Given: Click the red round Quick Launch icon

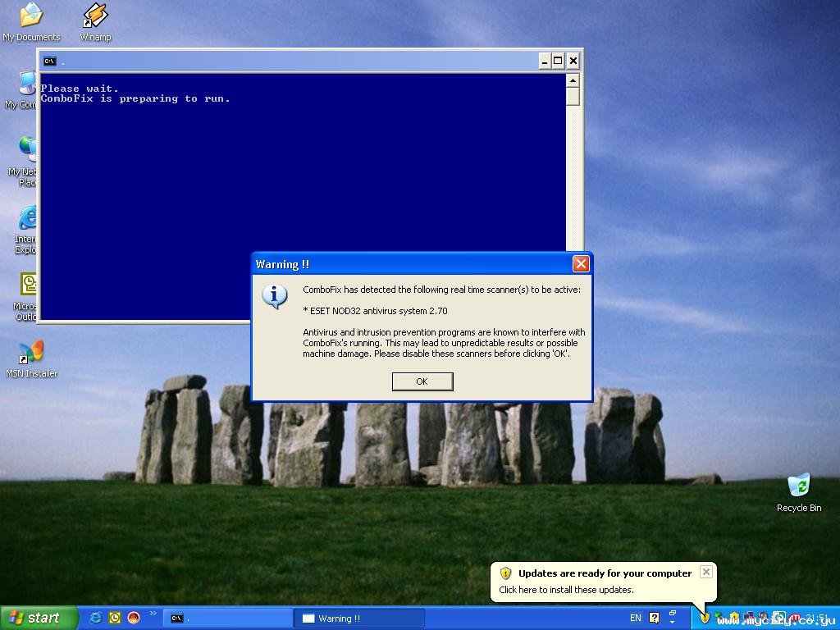Looking at the screenshot, I should point(134,619).
